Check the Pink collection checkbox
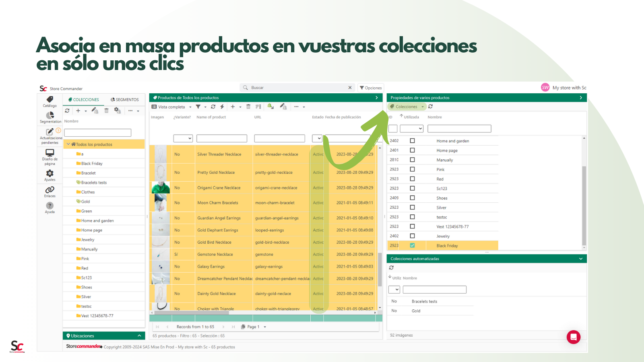 pyautogui.click(x=412, y=169)
